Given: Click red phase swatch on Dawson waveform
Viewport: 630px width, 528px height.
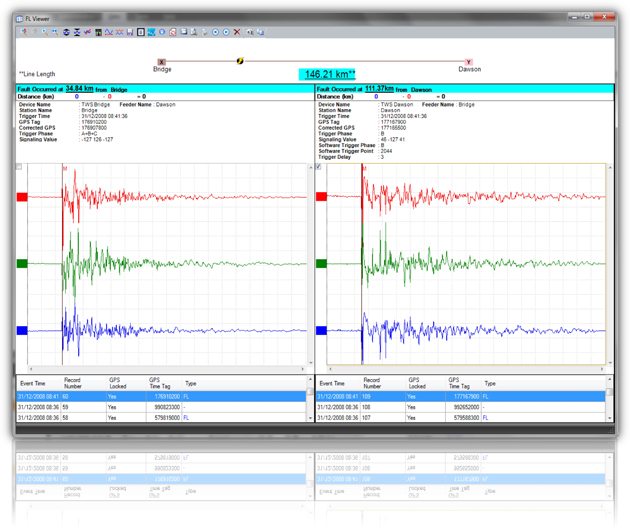Looking at the screenshot, I should pyautogui.click(x=321, y=196).
